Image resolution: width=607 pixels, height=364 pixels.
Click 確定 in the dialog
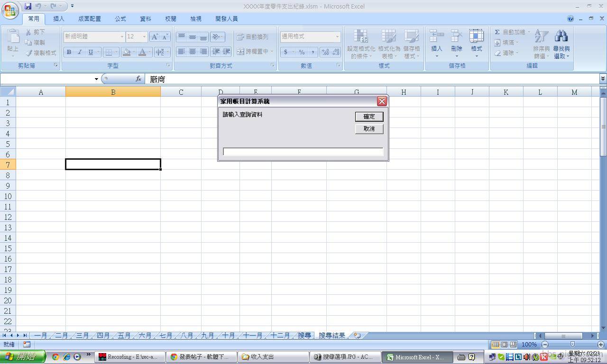pyautogui.click(x=369, y=117)
